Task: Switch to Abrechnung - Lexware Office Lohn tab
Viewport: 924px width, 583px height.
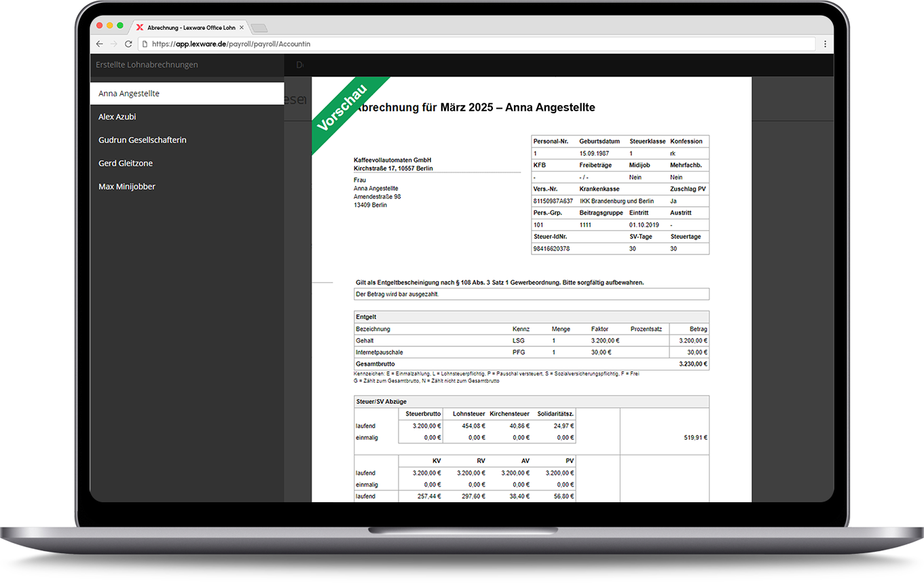Action: click(190, 28)
